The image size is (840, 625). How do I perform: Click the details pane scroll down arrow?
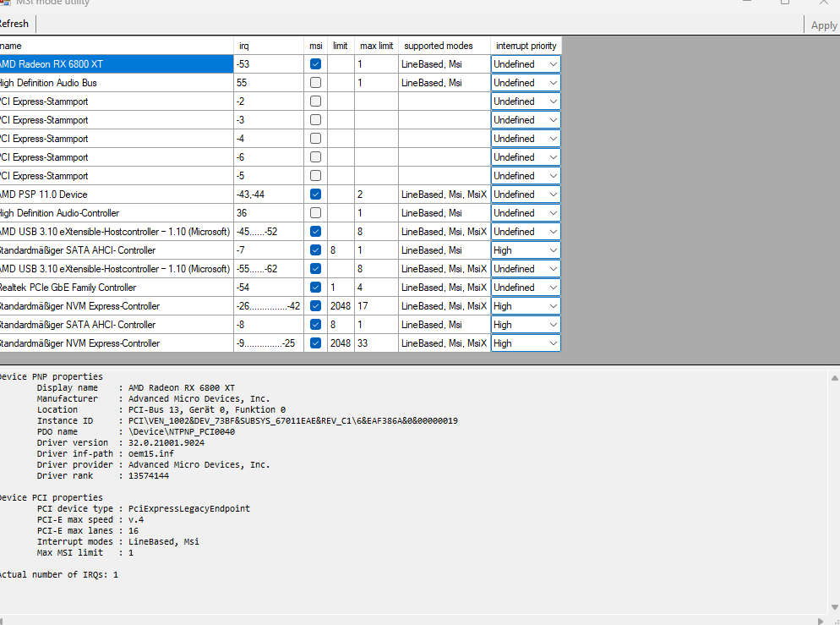click(x=834, y=607)
